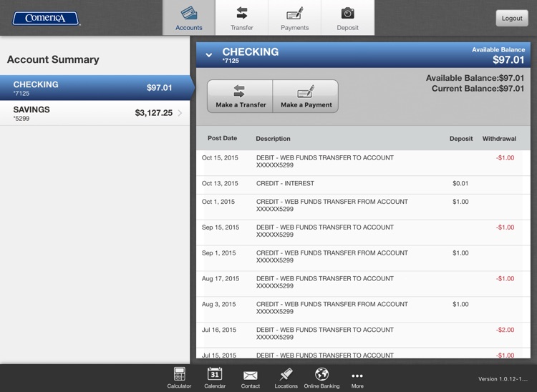Click the Version 1.0.12 label
Image resolution: width=537 pixels, height=392 pixels.
(503, 379)
